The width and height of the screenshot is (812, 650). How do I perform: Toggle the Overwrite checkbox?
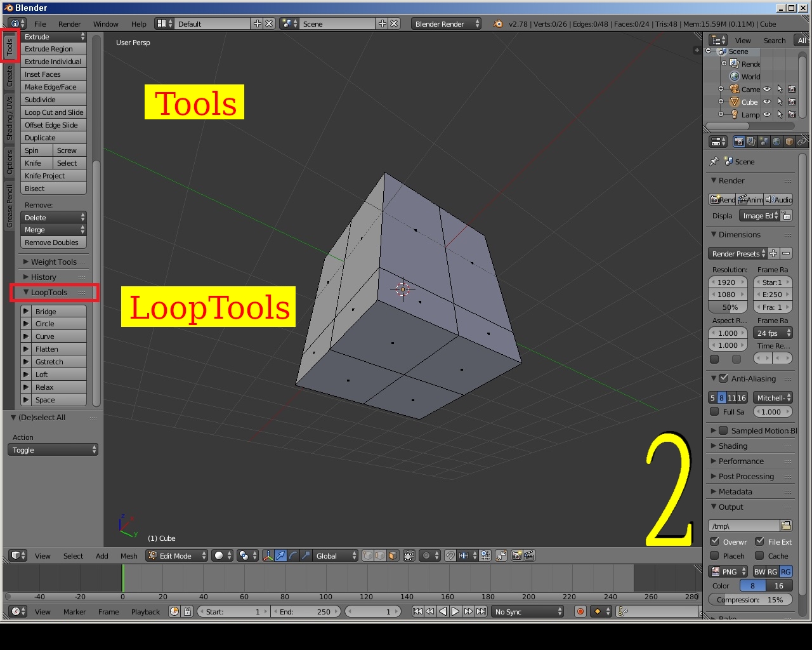[714, 541]
